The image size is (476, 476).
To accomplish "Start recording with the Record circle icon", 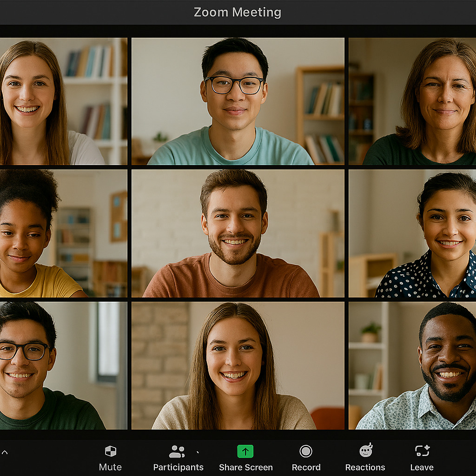I will click(306, 451).
